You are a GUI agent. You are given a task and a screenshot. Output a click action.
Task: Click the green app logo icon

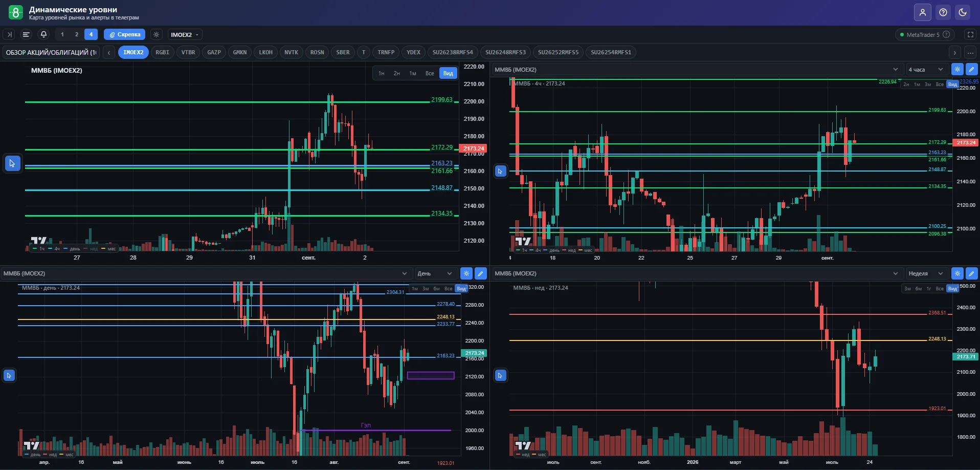pos(16,13)
